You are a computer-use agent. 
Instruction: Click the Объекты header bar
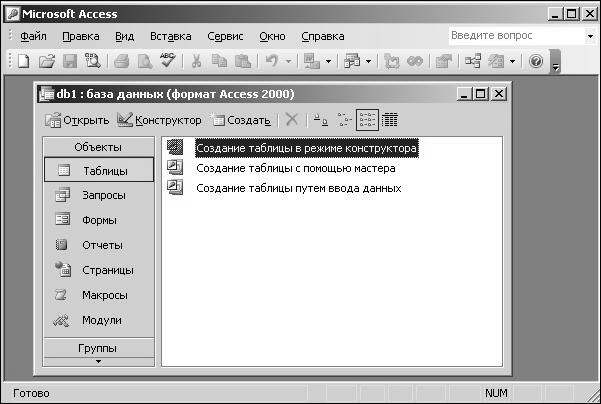(x=99, y=147)
